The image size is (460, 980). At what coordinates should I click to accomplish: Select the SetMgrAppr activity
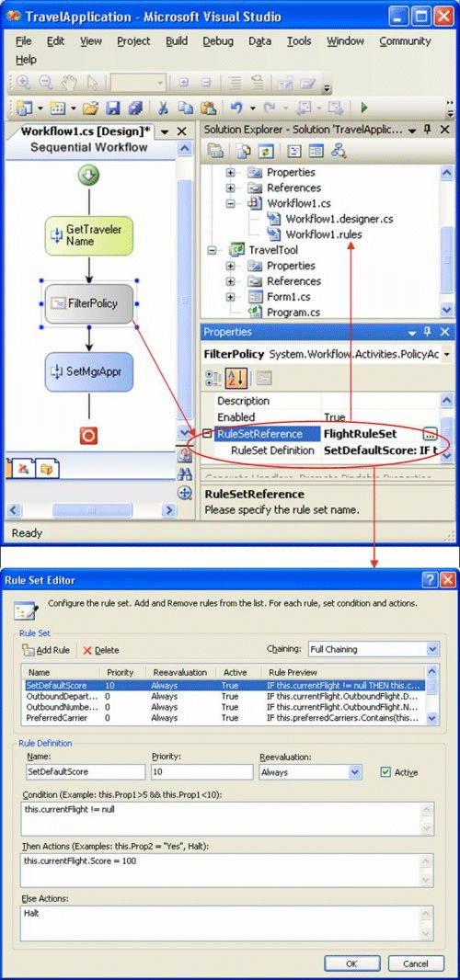tap(89, 371)
